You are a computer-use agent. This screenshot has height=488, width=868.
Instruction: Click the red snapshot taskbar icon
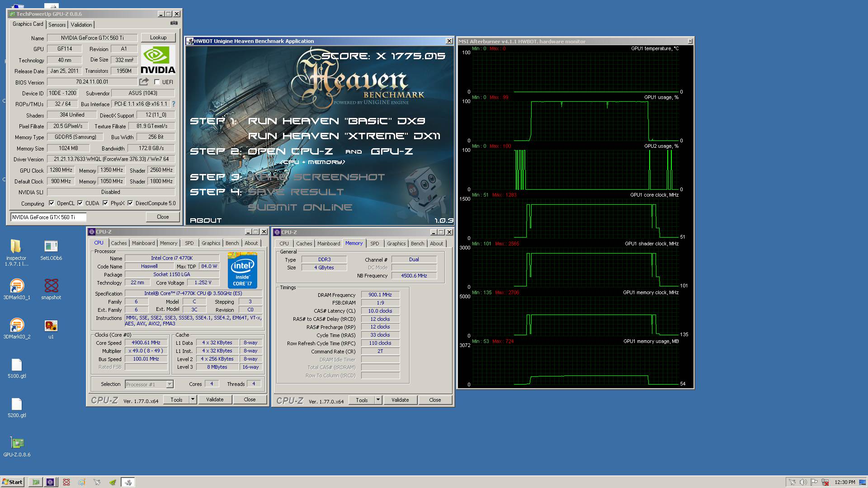(66, 482)
